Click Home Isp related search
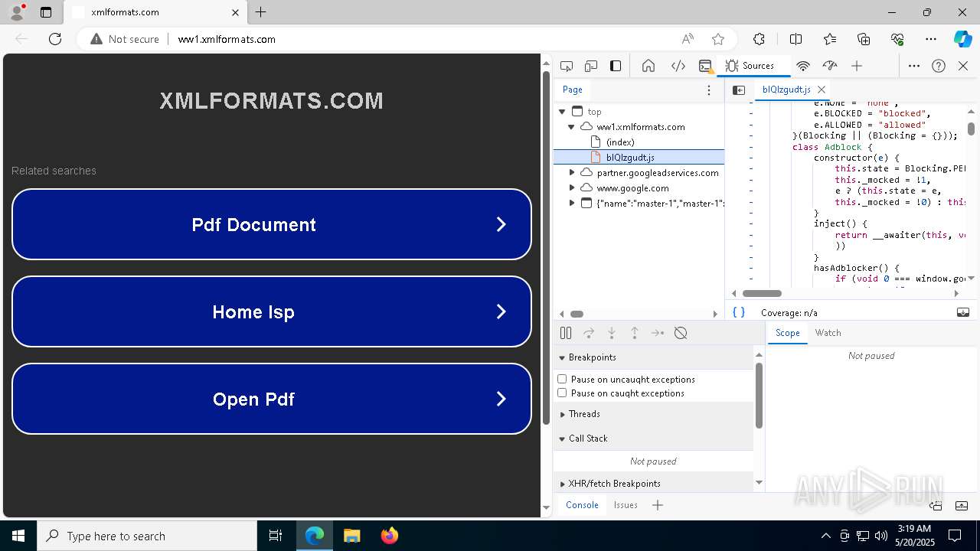 coord(272,311)
